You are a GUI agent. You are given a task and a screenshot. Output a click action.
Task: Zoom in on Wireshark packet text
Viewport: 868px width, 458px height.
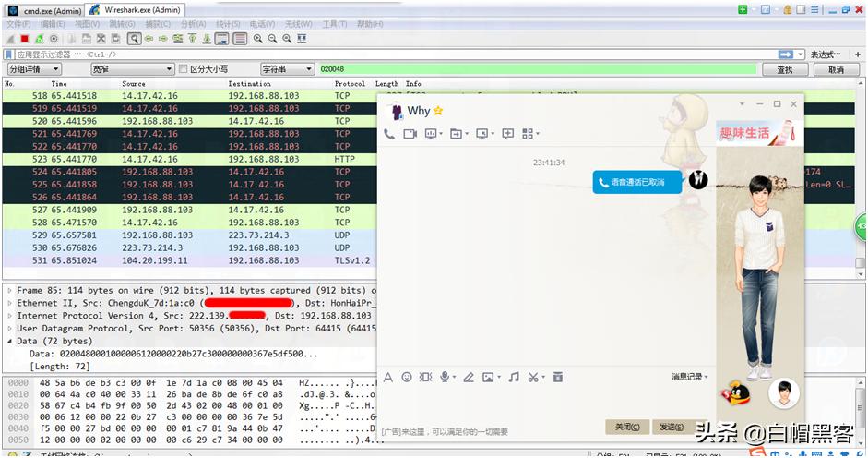[x=258, y=39]
